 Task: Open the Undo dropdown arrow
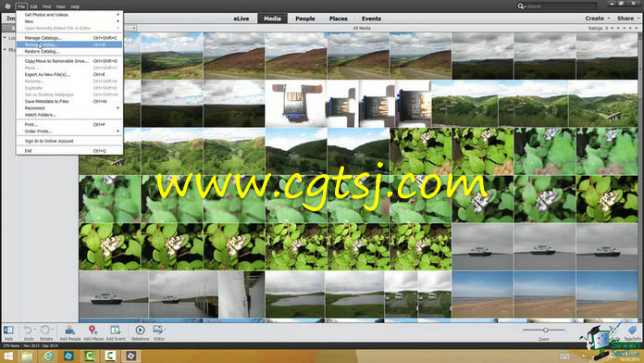point(34,330)
